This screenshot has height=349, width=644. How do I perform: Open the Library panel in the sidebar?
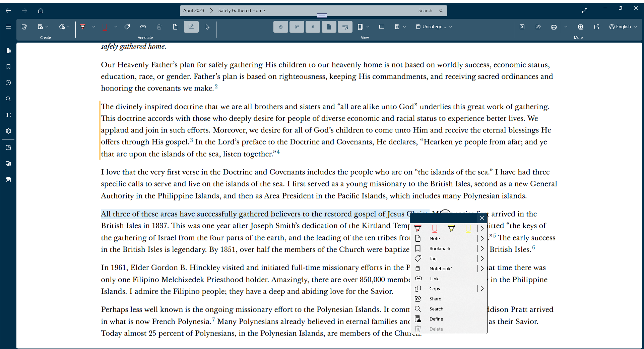click(8, 51)
